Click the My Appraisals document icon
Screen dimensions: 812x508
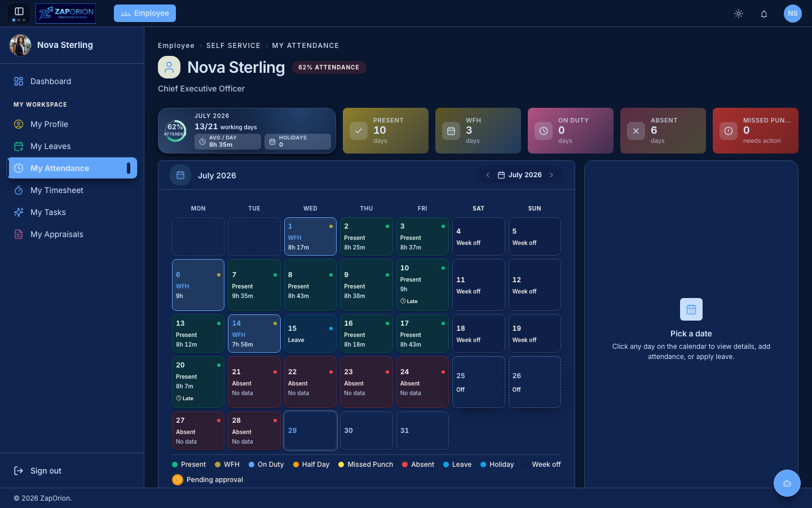pos(19,234)
